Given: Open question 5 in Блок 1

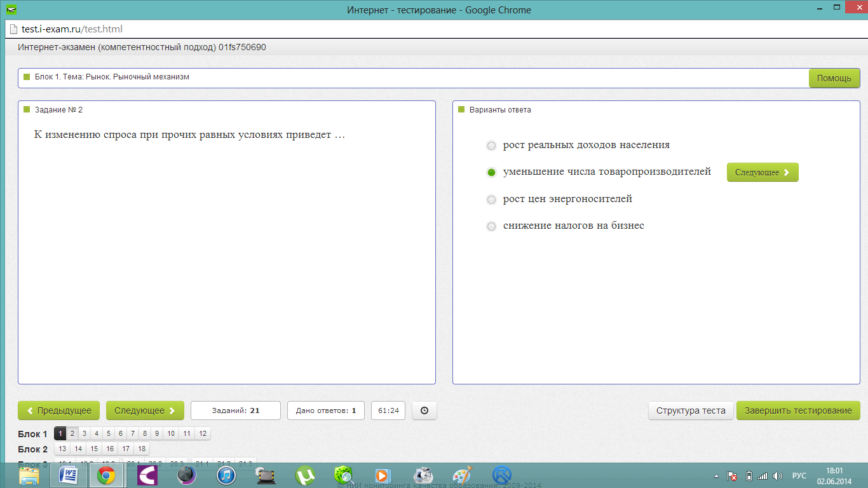Looking at the screenshot, I should click(109, 433).
